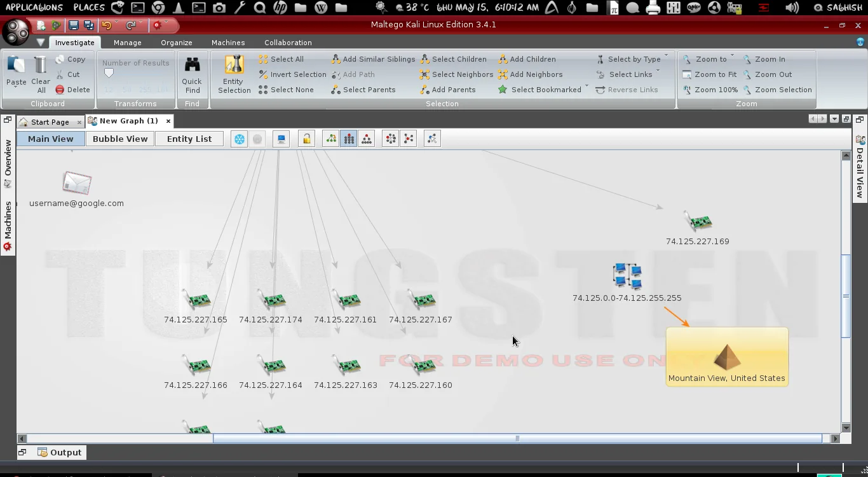
Task: Switch to Bubble View mode
Action: [x=120, y=139]
